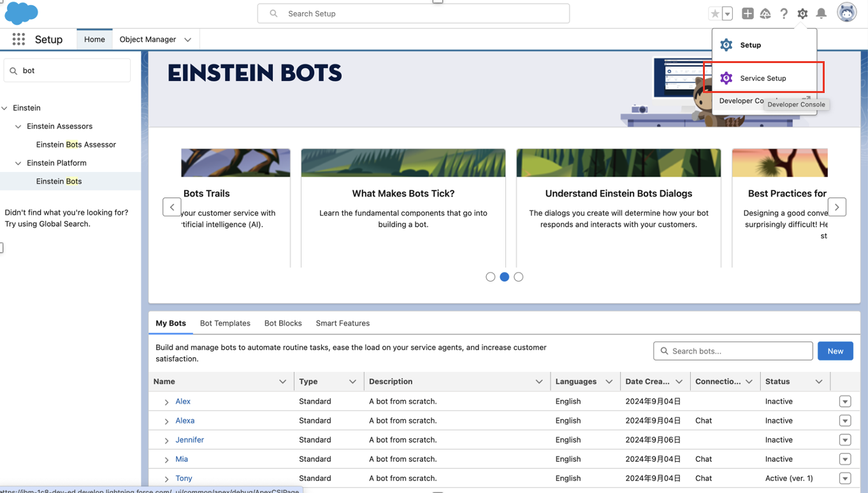Collapse the Einstein Assessors node
Screen dimensions: 868x493
coord(18,127)
